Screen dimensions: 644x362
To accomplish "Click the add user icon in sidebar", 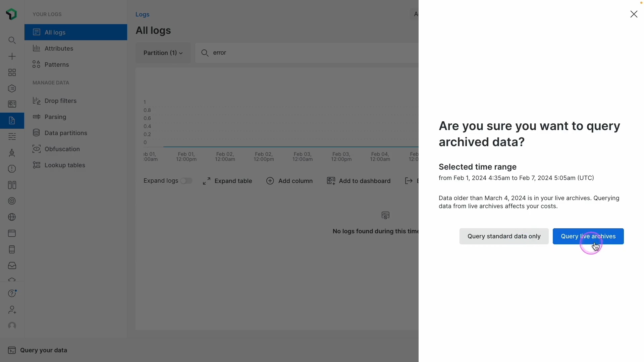I will (12, 310).
